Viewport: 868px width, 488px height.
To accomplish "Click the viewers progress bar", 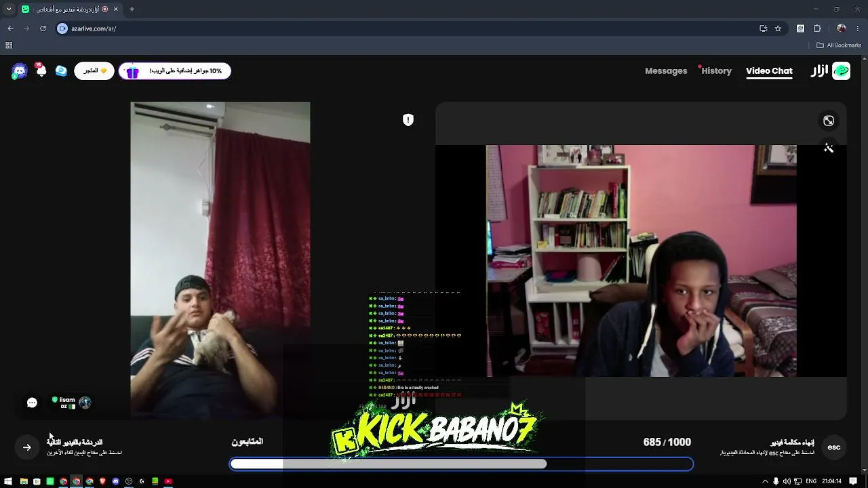I will tap(461, 464).
